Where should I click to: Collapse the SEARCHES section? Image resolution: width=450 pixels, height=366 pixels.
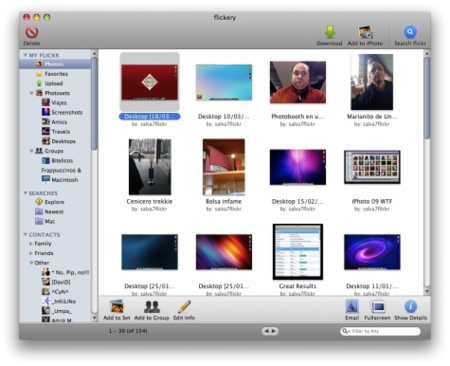coord(25,193)
